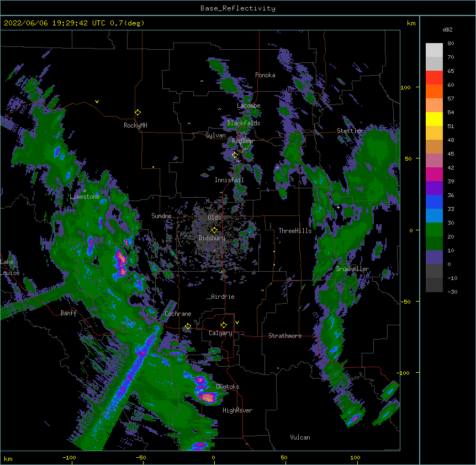The image size is (476, 465).
Task: Click the 50 tick label on right axis
Action: click(x=408, y=158)
